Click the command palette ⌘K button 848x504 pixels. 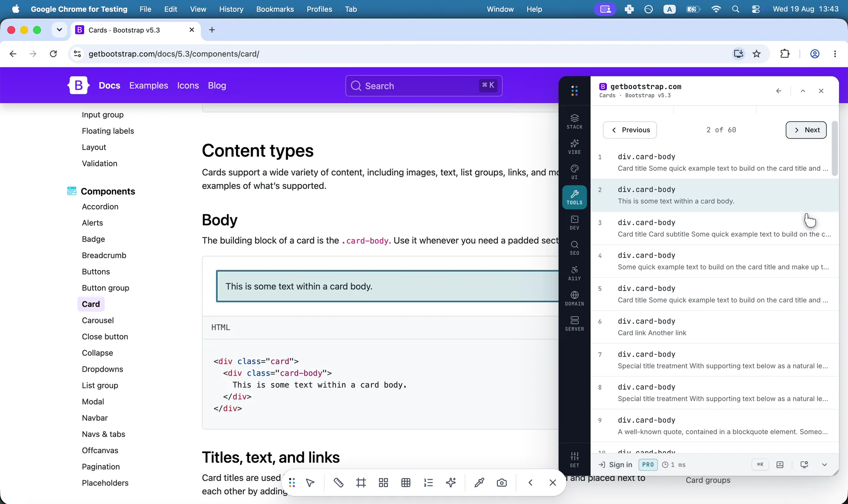[x=760, y=464]
